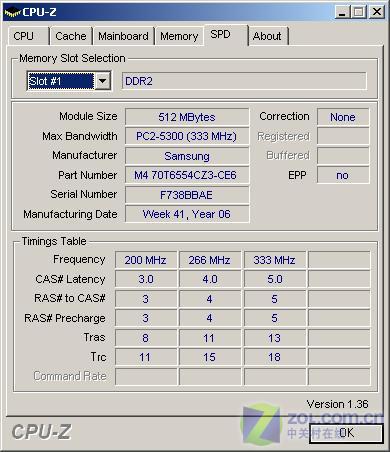Screen dimensions: 390x452
Task: Click CAS# Latency value 4.0
Action: click(x=210, y=279)
